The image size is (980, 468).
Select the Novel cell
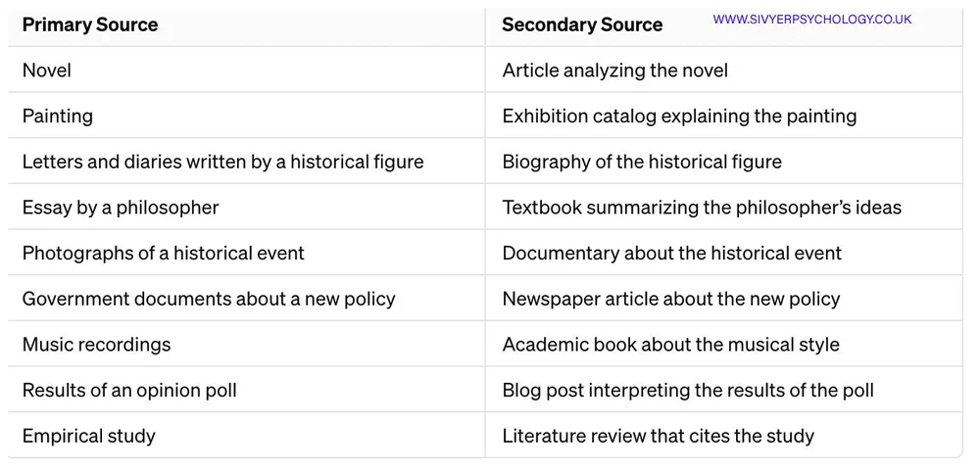coord(47,70)
